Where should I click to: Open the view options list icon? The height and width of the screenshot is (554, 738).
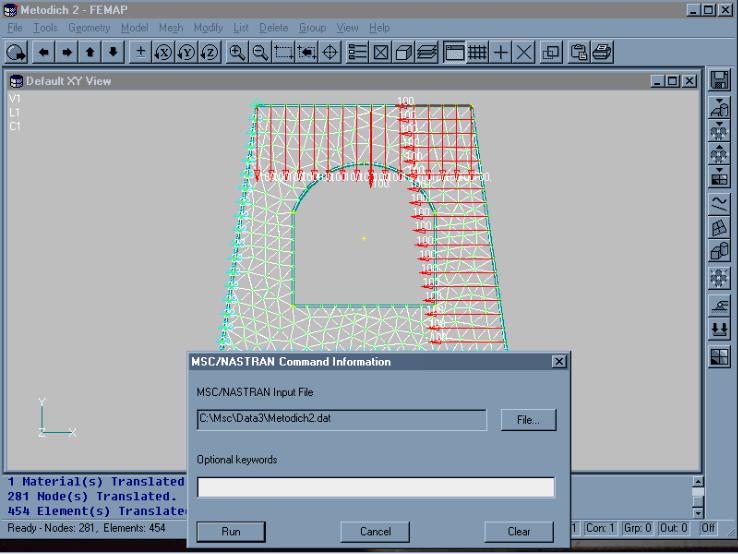pyautogui.click(x=357, y=52)
